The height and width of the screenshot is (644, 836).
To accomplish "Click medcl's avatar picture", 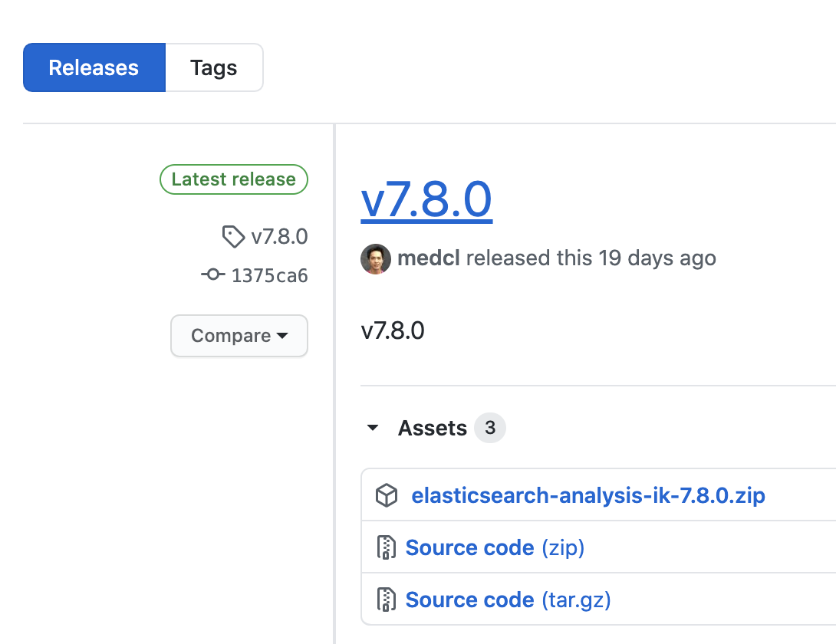I will point(376,258).
